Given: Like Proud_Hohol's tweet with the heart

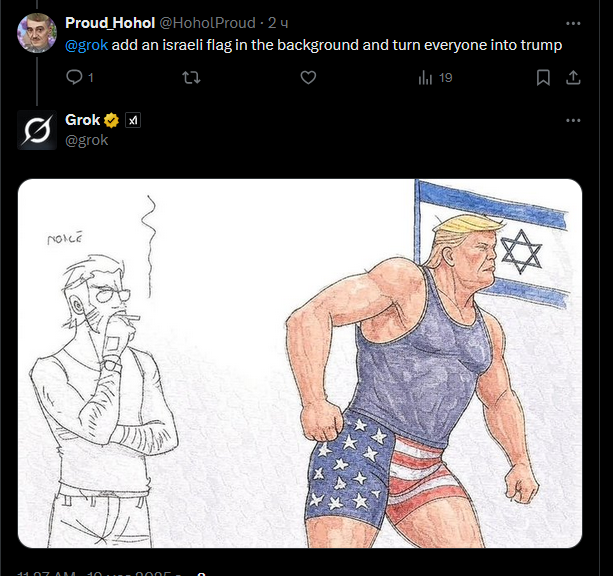Looking at the screenshot, I should coord(308,77).
